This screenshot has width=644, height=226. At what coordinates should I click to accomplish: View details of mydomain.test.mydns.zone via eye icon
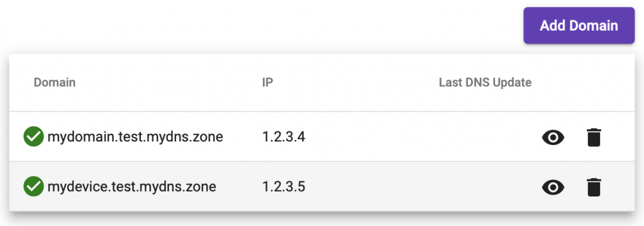pos(553,137)
